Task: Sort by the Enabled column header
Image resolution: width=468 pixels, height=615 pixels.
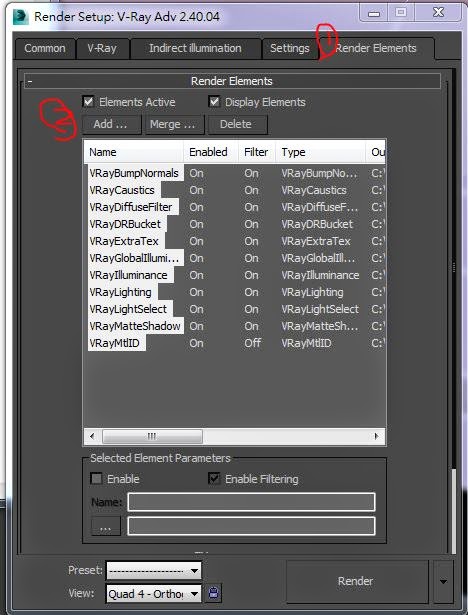Action: pyautogui.click(x=211, y=152)
